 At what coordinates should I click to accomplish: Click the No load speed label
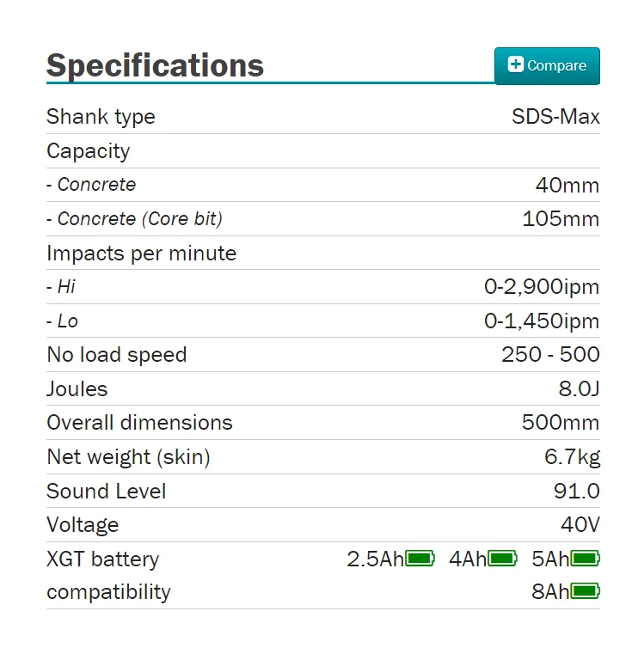point(116,355)
